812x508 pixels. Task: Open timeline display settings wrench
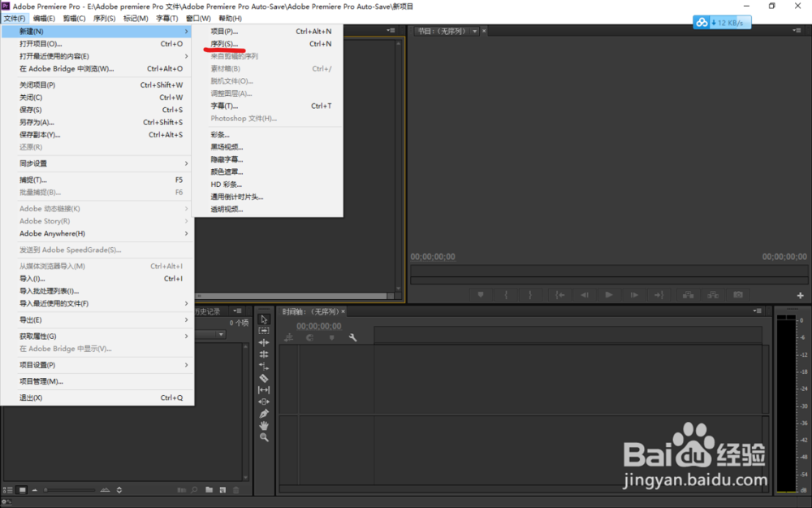tap(352, 337)
